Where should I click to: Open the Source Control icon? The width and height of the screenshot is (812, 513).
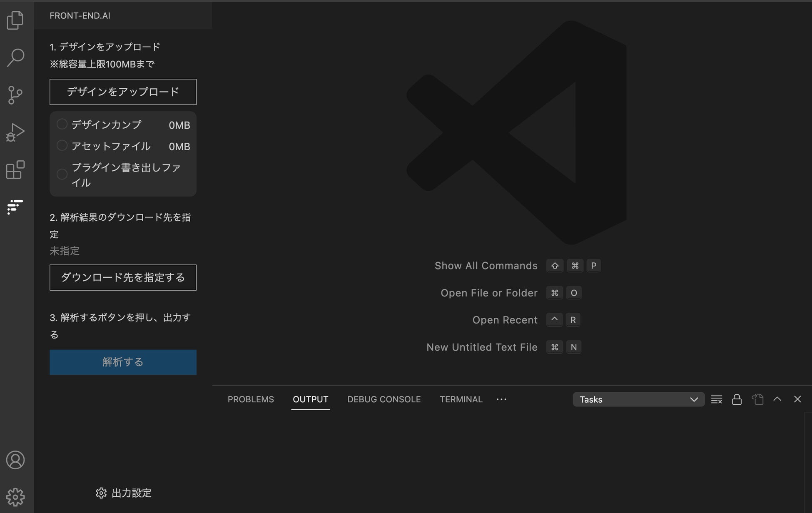15,95
